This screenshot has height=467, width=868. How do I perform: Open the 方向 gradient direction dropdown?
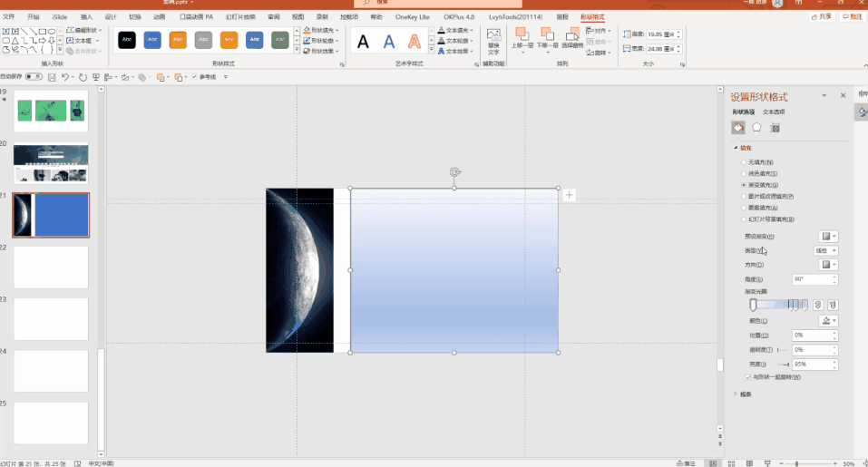[828, 265]
